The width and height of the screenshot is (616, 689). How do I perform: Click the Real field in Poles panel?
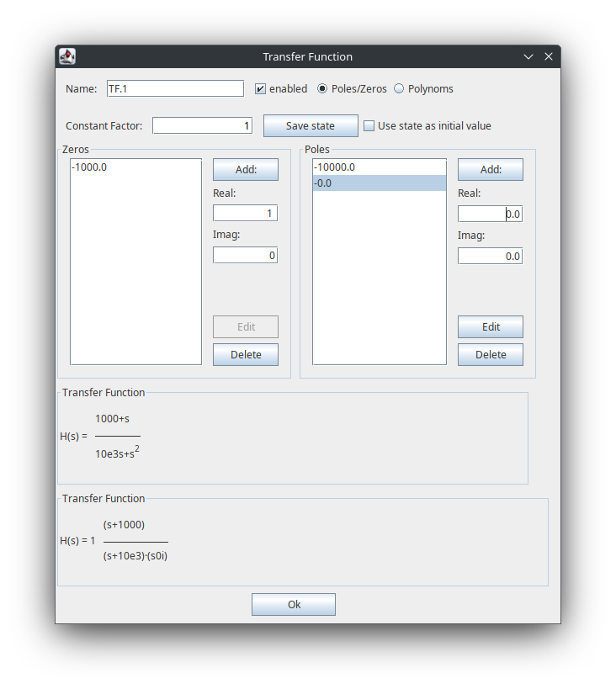[491, 214]
